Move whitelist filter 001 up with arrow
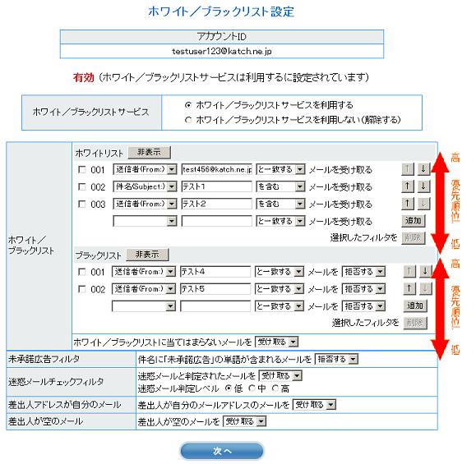 [408, 169]
